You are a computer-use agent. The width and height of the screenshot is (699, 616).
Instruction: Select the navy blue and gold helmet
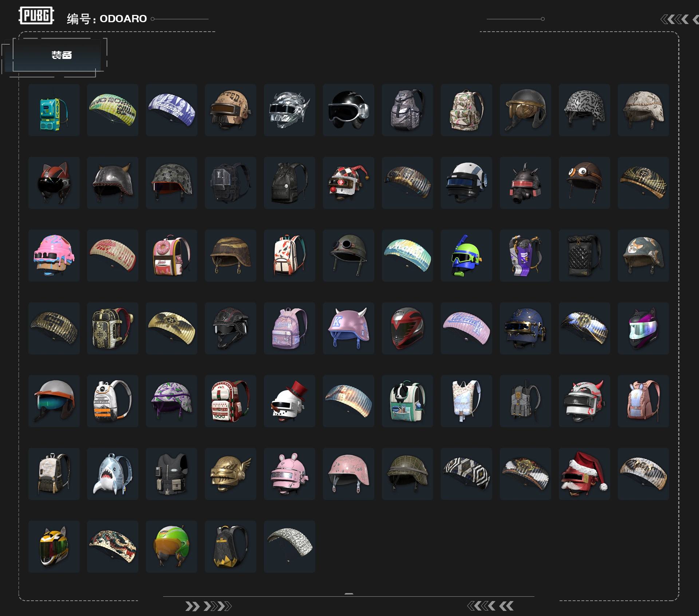pyautogui.click(x=526, y=328)
